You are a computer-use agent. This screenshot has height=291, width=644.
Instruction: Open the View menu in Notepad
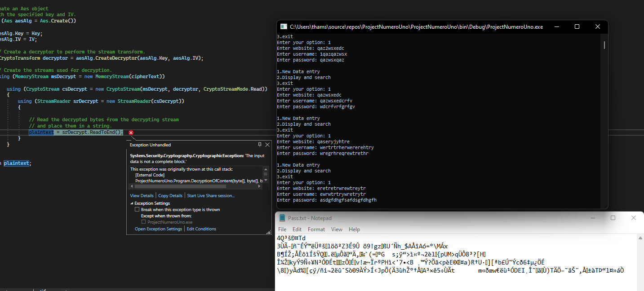pyautogui.click(x=337, y=229)
